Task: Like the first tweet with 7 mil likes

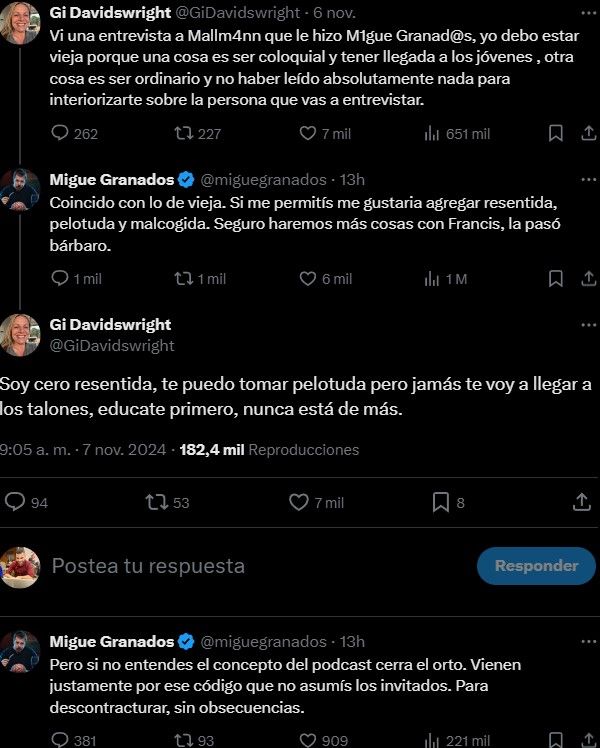Action: [x=306, y=134]
